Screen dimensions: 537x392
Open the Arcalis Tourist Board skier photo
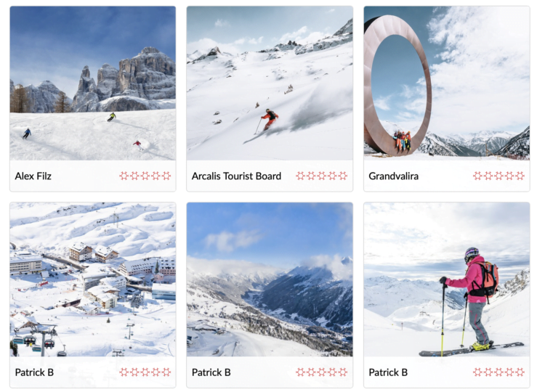270,83
